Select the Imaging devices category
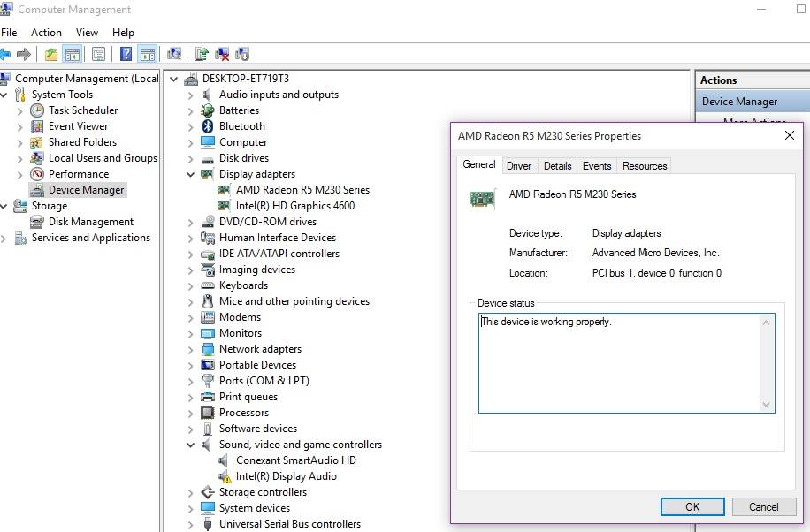 [257, 270]
